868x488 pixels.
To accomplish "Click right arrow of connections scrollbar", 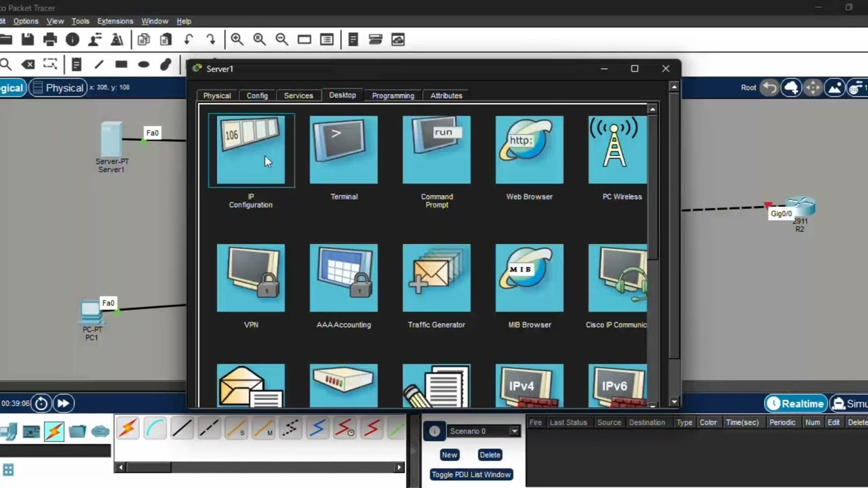I will click(x=399, y=467).
